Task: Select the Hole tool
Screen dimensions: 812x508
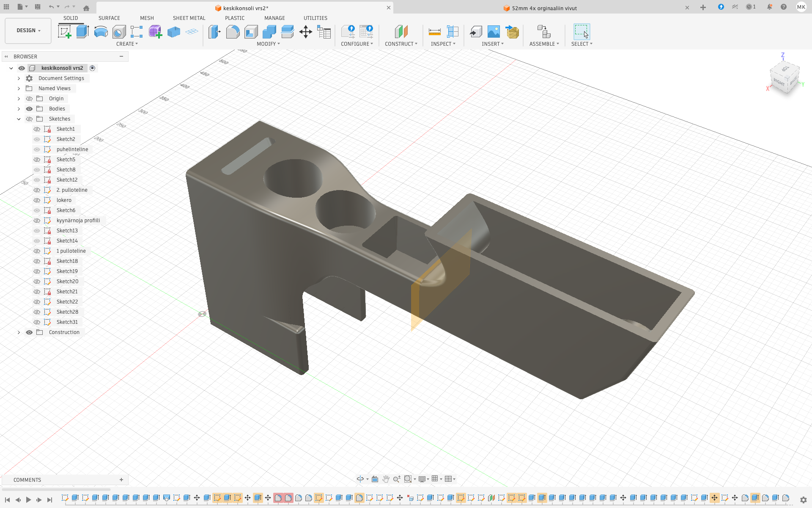Action: (x=119, y=32)
